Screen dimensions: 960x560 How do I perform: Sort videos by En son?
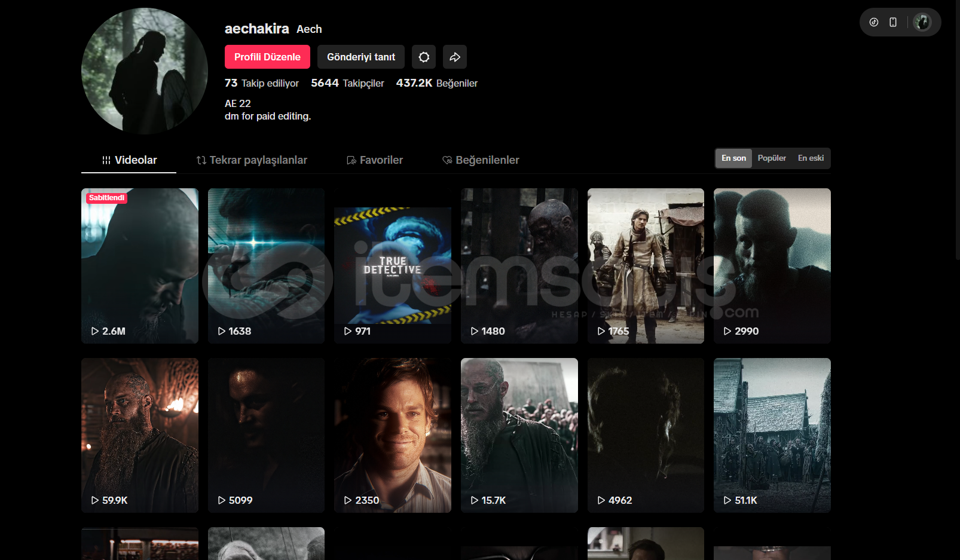[733, 158]
